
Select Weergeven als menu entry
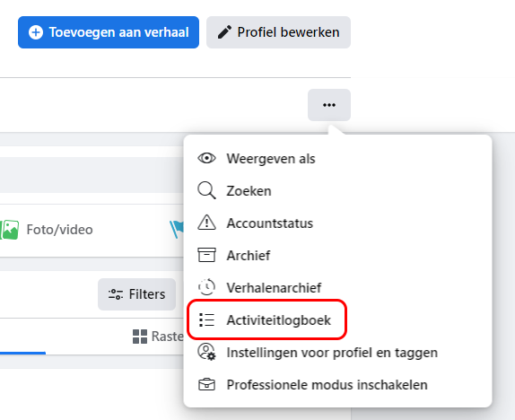(337, 159)
